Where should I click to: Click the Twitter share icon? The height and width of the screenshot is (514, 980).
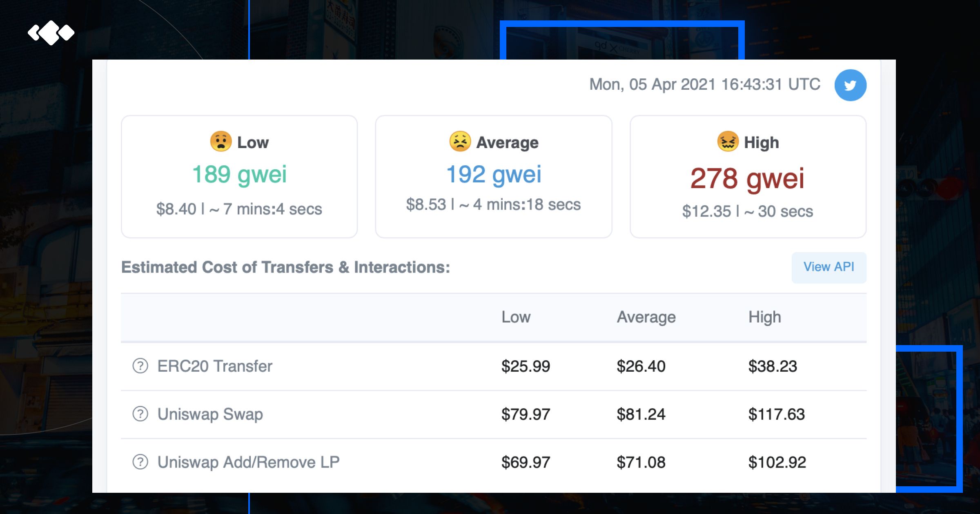(850, 85)
